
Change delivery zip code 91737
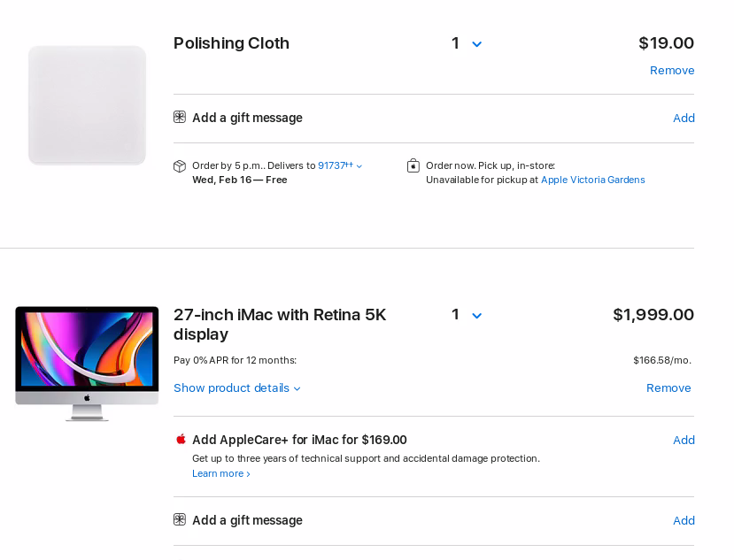(x=339, y=165)
